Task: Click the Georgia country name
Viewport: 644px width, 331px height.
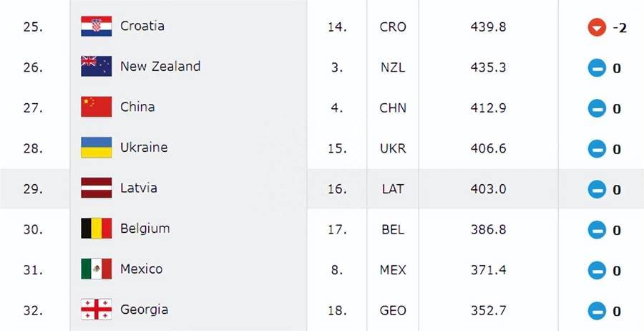Action: pos(144,310)
